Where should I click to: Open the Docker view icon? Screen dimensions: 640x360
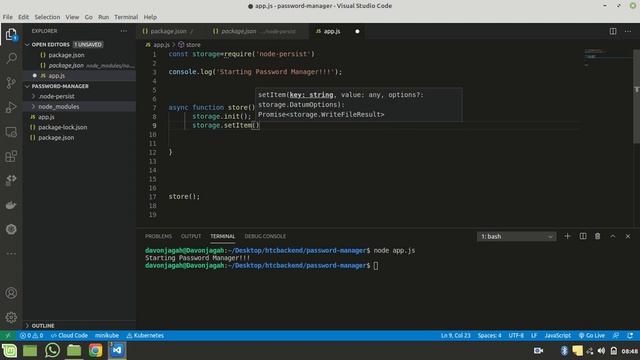tap(11, 205)
